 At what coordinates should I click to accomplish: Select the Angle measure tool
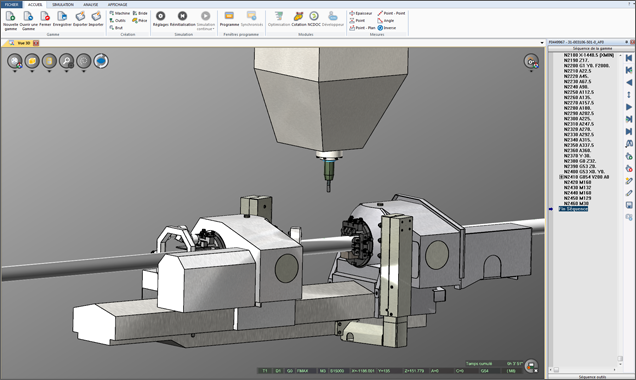[x=385, y=21]
